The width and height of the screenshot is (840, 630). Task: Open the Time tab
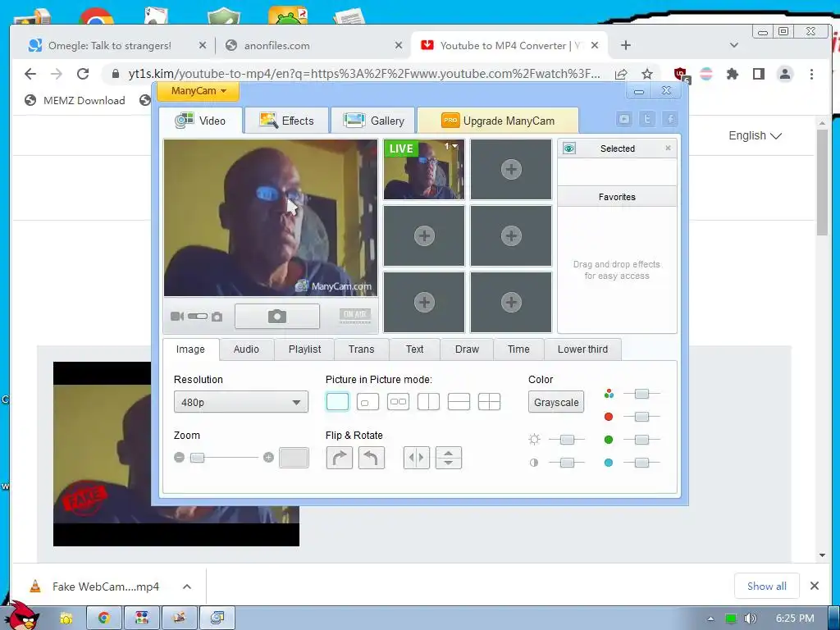click(518, 349)
